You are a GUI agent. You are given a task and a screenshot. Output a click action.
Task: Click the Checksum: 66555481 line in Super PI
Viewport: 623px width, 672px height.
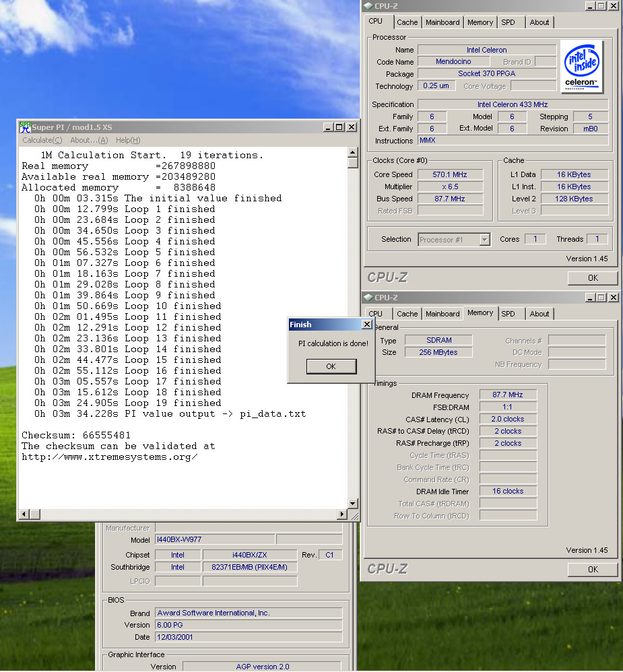coord(76,436)
